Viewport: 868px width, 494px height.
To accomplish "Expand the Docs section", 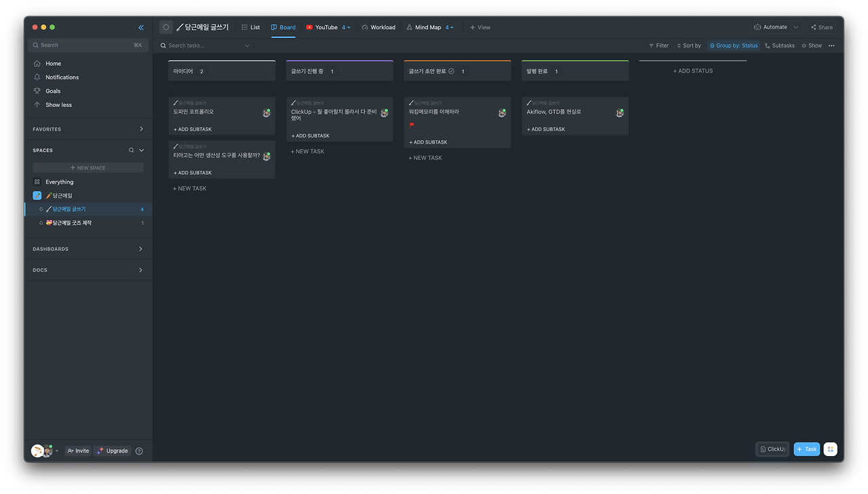I will 141,270.
